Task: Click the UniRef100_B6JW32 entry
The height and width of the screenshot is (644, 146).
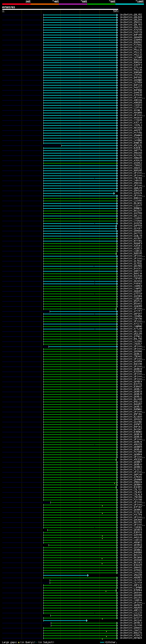Action: click(131, 203)
